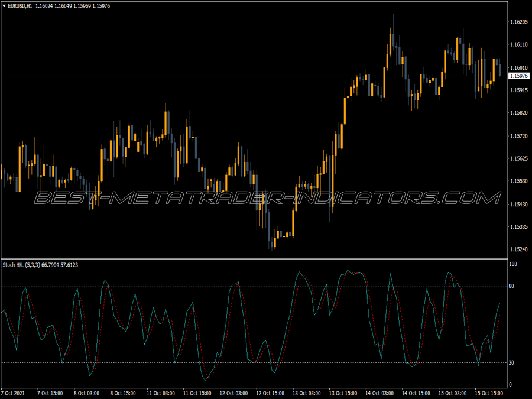Viewport: 532px width, 399px height.
Task: Select the current price label 1.15976
Action: [519, 76]
